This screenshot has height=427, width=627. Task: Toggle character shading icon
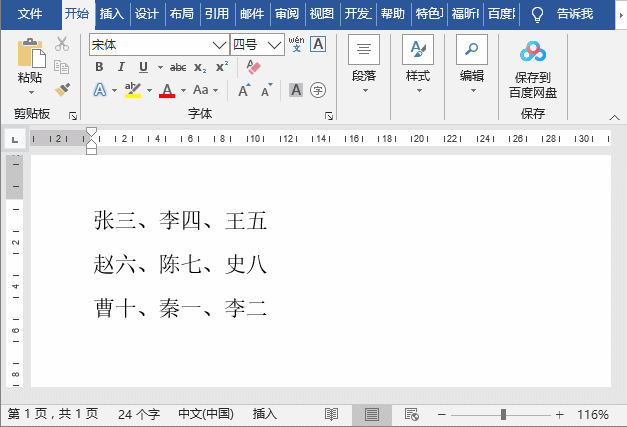tap(296, 90)
